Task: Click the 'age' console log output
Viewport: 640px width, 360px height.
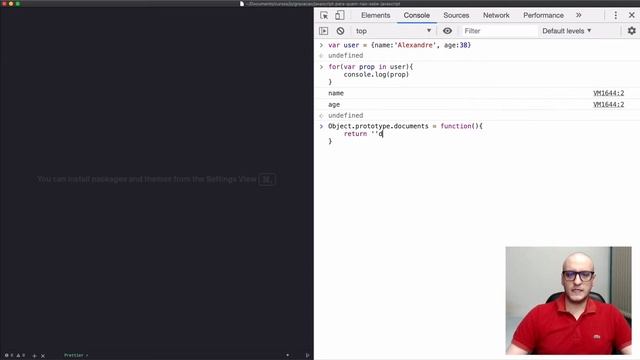Action: (334, 104)
